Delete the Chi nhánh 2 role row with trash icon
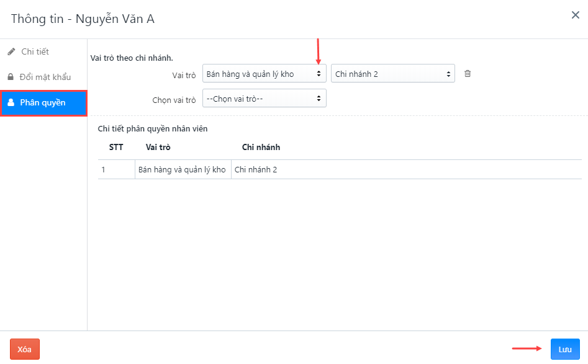The height and width of the screenshot is (364, 588). coord(468,73)
